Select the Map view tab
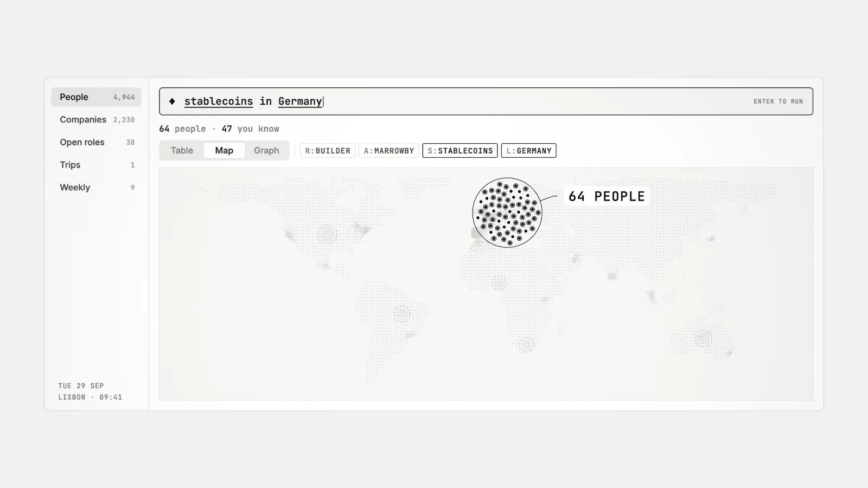Screen dimensions: 868x488 coord(224,151)
